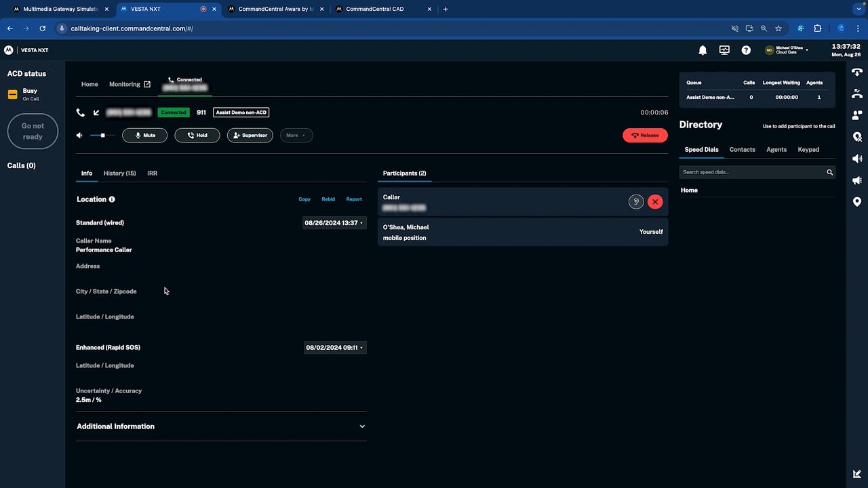The image size is (868, 488).
Task: Click the incoming call arrow icon
Action: (96, 113)
